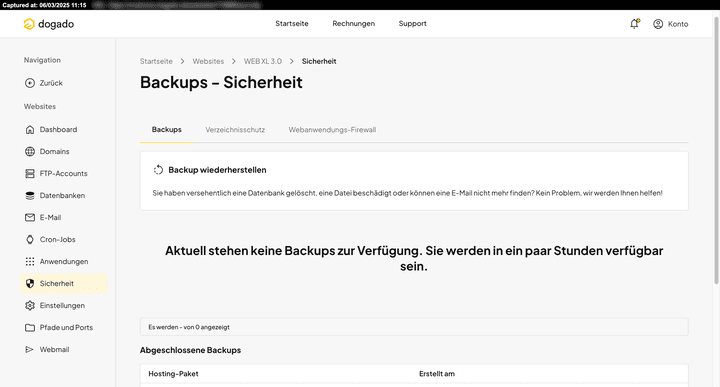Image resolution: width=720 pixels, height=387 pixels.
Task: Click the Backup wiederherstellen heading
Action: [217, 170]
